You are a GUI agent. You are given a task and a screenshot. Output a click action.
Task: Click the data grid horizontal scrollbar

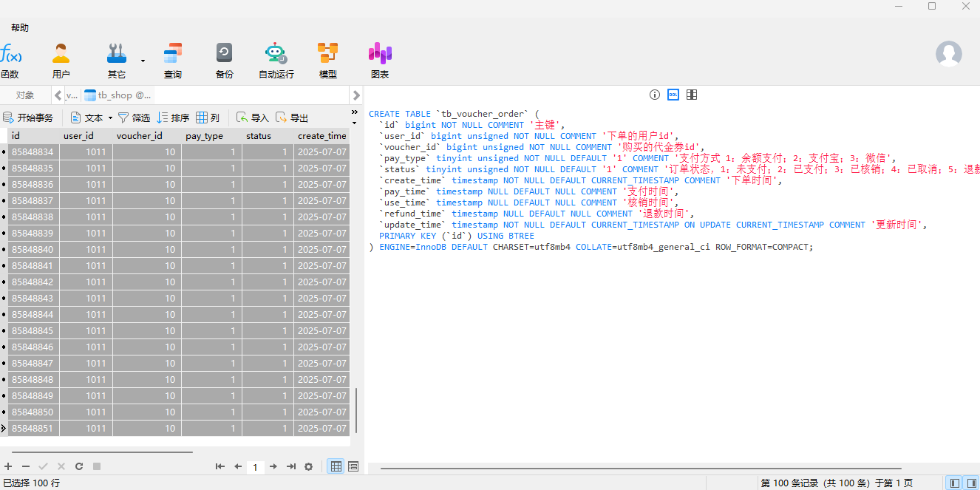102,452
